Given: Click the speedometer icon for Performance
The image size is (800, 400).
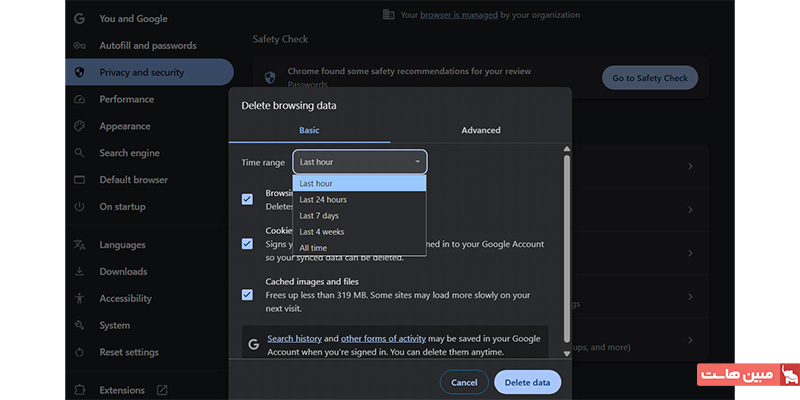Looking at the screenshot, I should [x=79, y=99].
